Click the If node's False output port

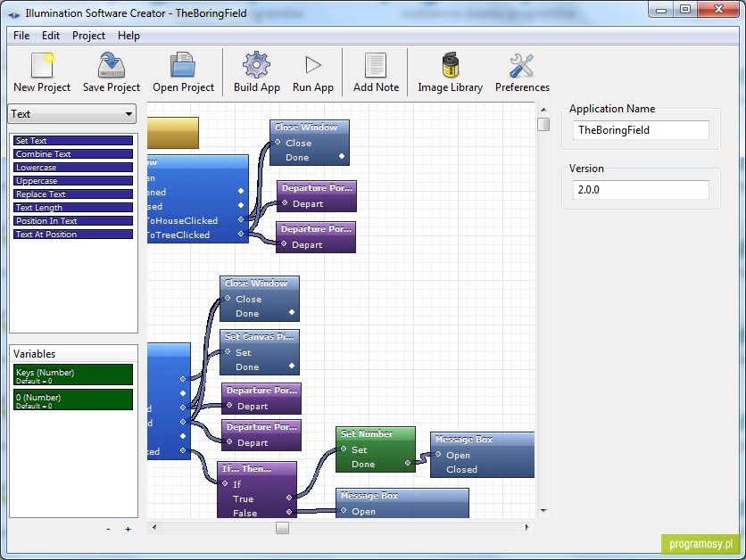[x=289, y=512]
